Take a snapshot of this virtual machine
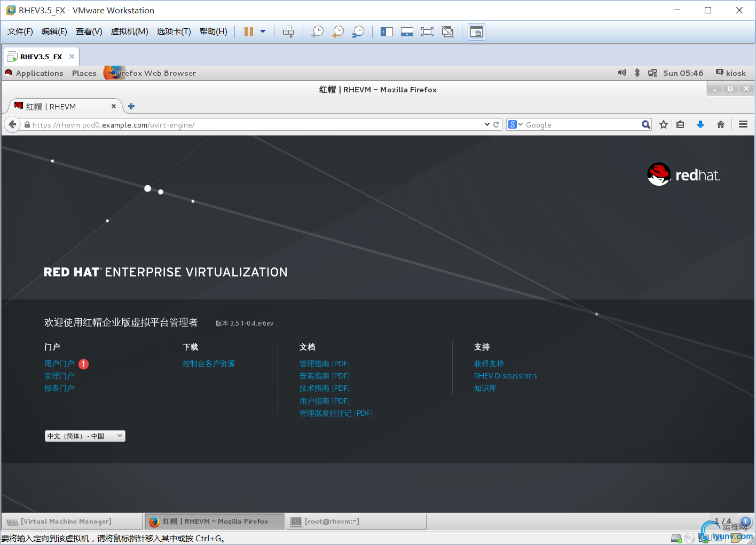The image size is (756, 545). tap(318, 31)
